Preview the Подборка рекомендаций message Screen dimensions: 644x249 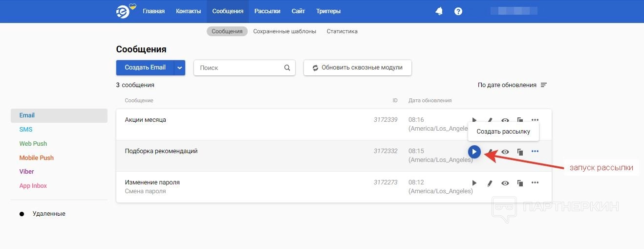coord(505,152)
